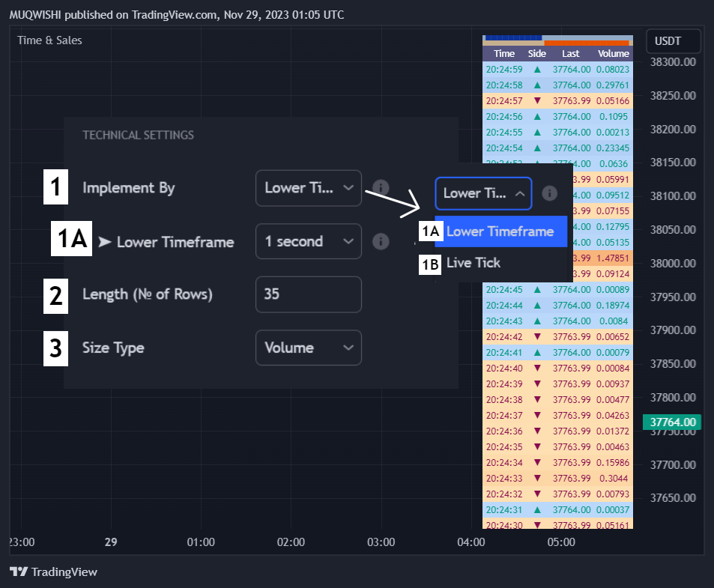
Task: Click volume 0.00084 cell
Action: [613, 369]
